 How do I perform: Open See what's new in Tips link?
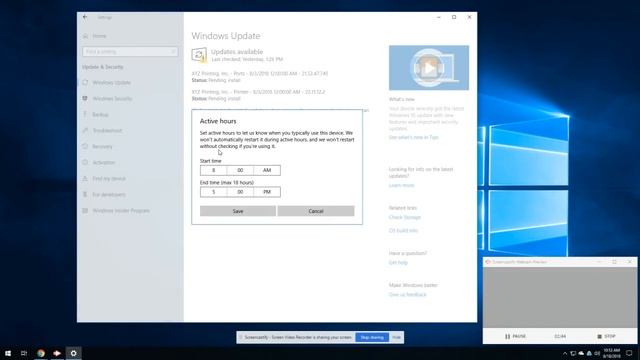coord(413,138)
